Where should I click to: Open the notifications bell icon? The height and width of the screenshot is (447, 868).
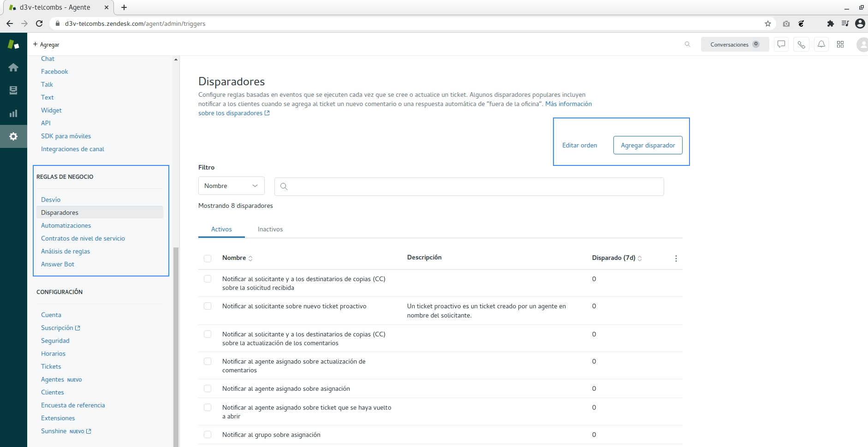[821, 44]
